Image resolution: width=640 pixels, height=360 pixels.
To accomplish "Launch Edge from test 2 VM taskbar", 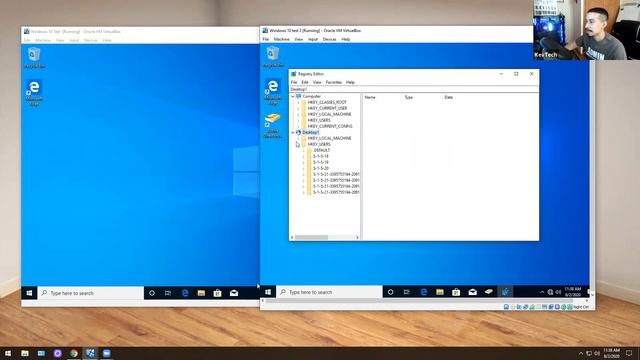I will [x=424, y=292].
